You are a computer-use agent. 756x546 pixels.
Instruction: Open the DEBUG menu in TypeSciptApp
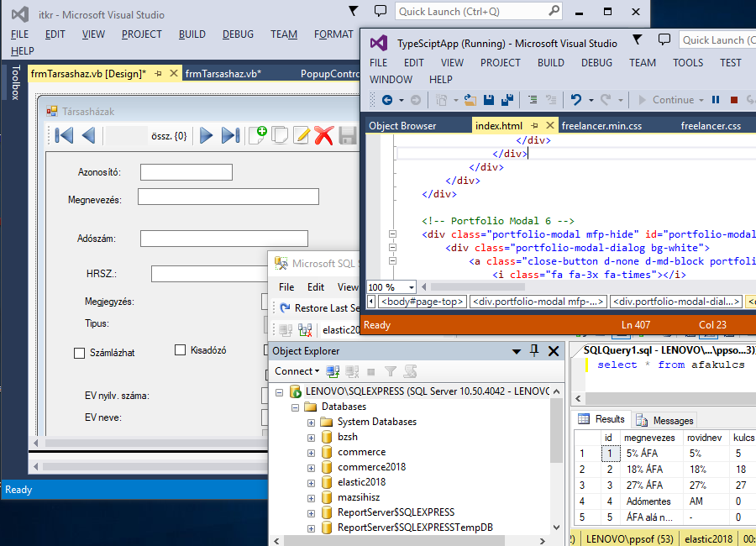coord(596,62)
